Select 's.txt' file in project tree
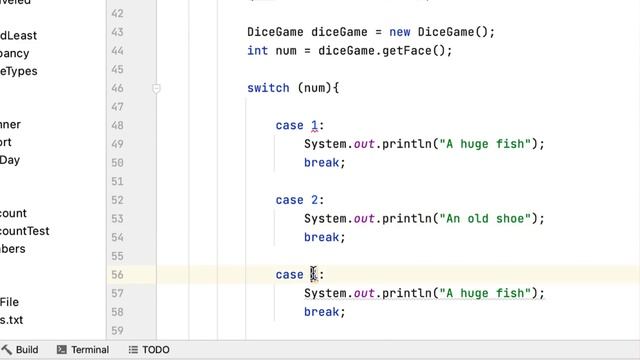Image resolution: width=640 pixels, height=360 pixels. [x=11, y=320]
